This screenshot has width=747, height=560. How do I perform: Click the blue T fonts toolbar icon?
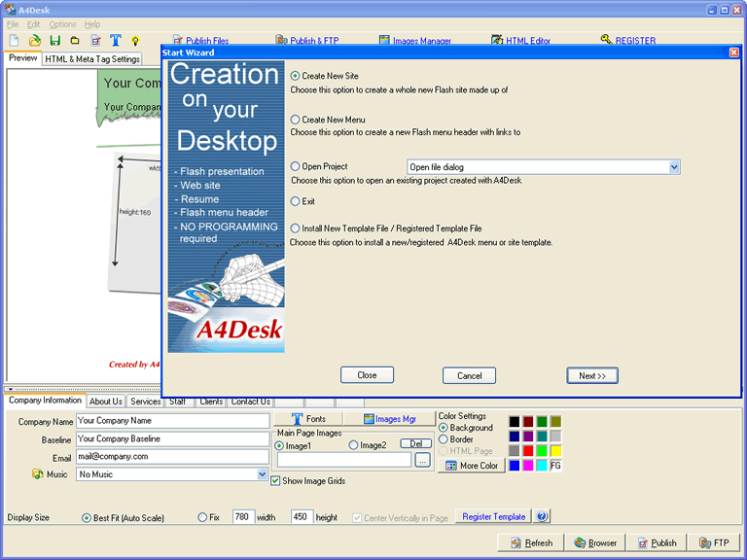click(x=116, y=41)
